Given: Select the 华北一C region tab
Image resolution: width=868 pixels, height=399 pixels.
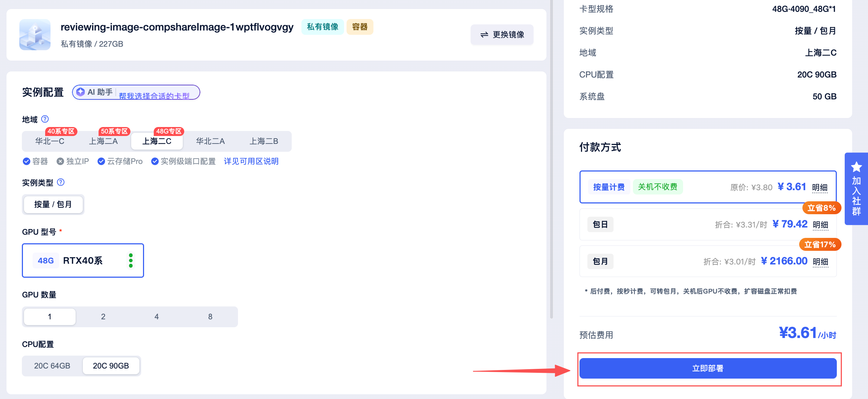Looking at the screenshot, I should coord(50,141).
